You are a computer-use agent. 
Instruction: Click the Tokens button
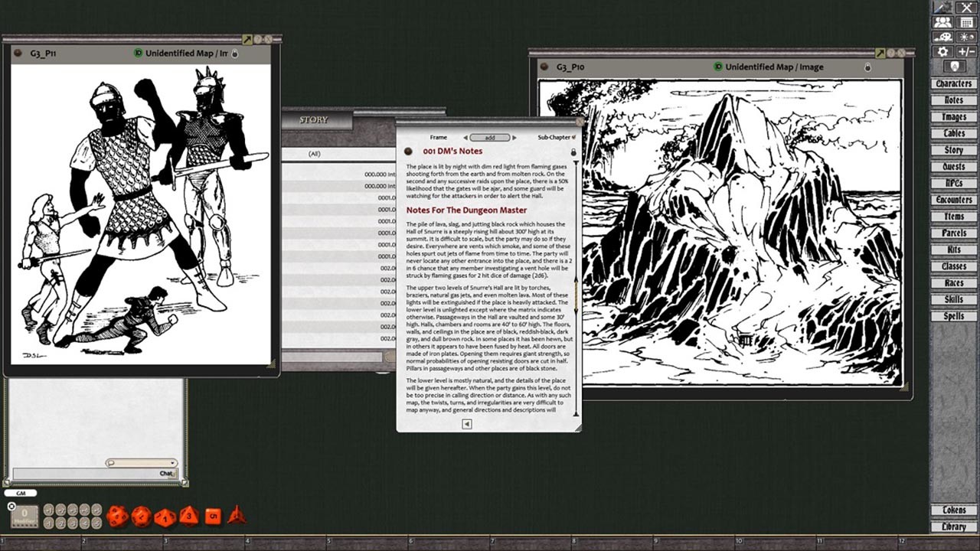[953, 510]
